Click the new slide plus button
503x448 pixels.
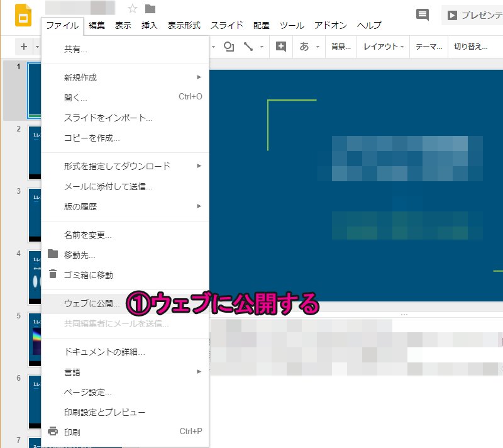[24, 47]
